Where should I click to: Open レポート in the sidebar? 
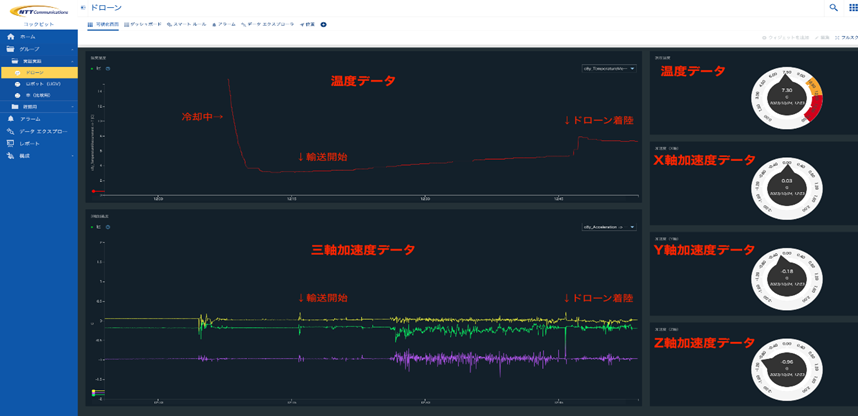(x=39, y=143)
